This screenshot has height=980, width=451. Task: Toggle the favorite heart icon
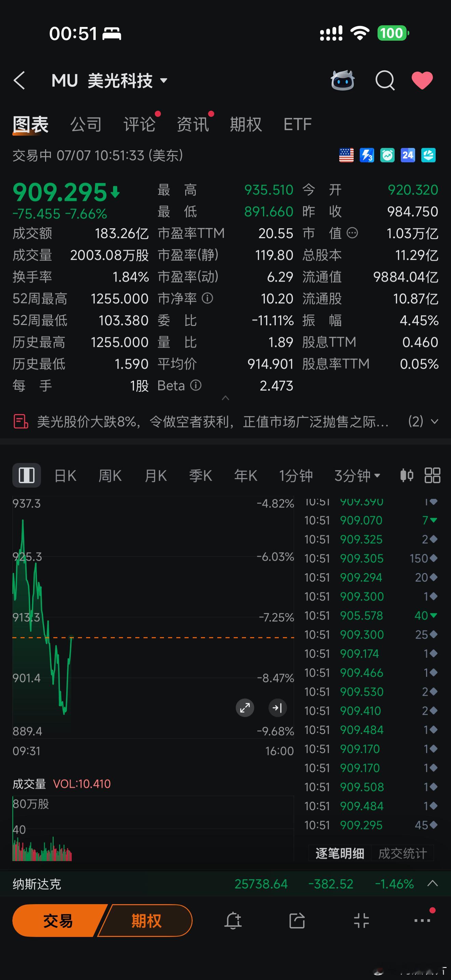point(422,80)
